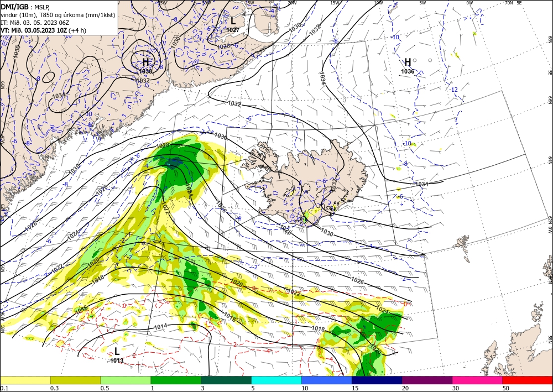553x392 pixels.
Task: Click the '20W' longitude label at top
Action: (292, 3)
